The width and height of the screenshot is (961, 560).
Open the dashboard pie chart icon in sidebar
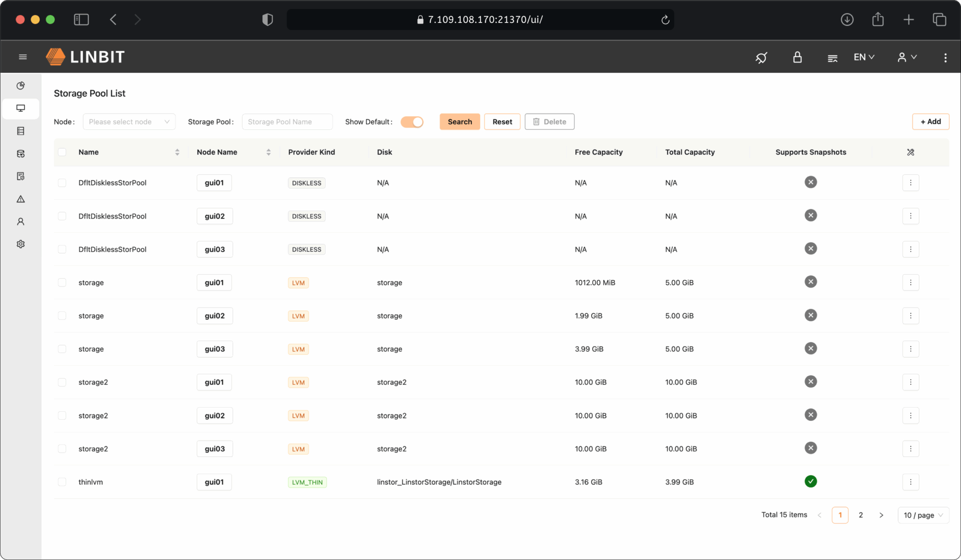coord(21,86)
